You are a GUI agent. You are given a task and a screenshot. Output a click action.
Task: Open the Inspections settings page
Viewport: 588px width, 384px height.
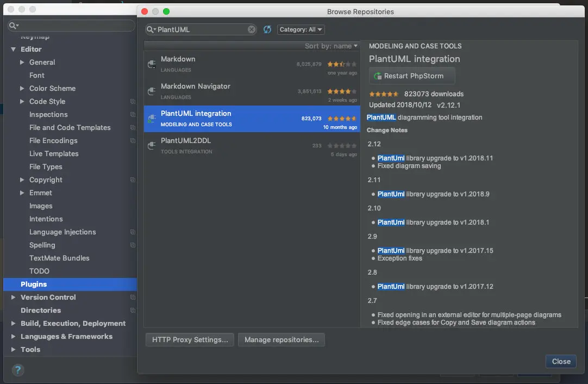tap(48, 114)
